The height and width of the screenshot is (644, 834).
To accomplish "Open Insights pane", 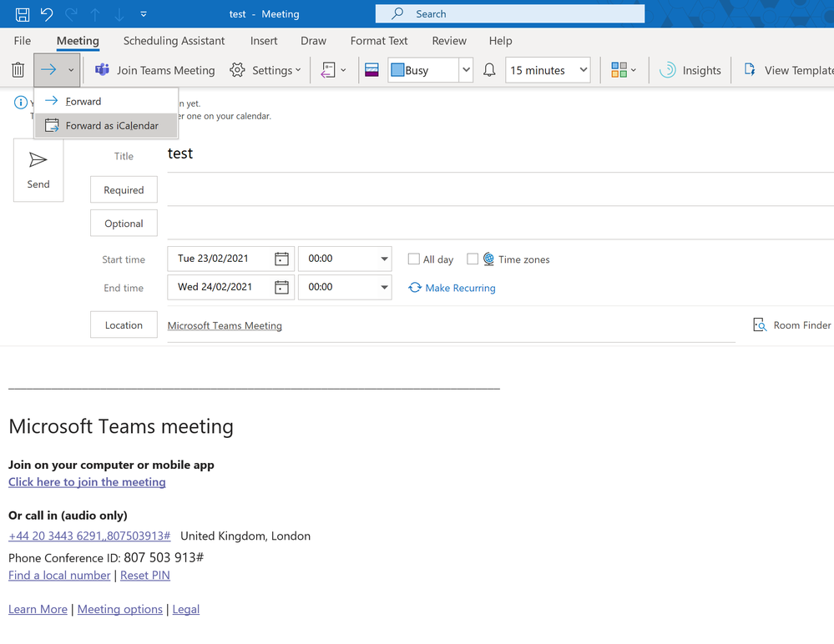I will pos(690,70).
